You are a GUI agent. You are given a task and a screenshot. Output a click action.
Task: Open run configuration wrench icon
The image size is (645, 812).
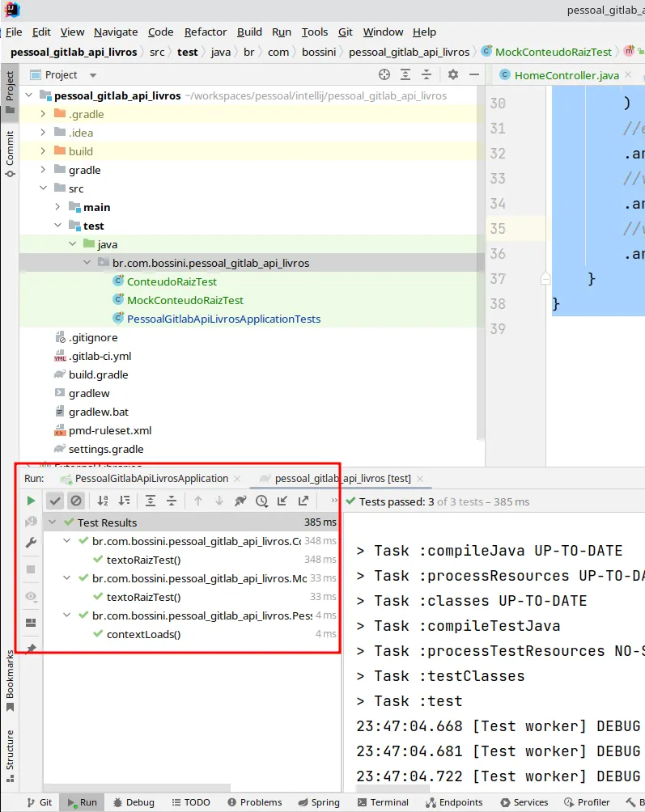[31, 543]
